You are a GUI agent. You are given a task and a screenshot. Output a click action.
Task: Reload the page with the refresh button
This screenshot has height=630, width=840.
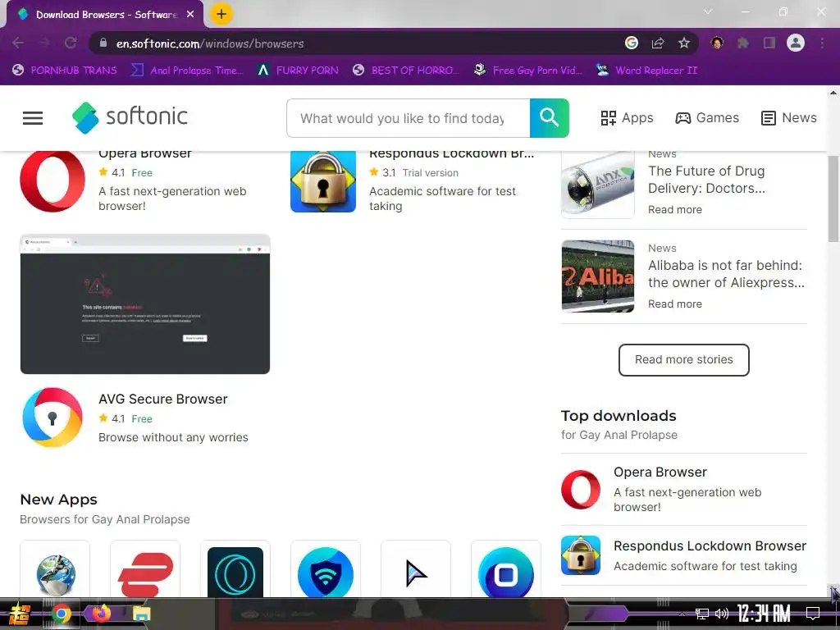coord(71,43)
